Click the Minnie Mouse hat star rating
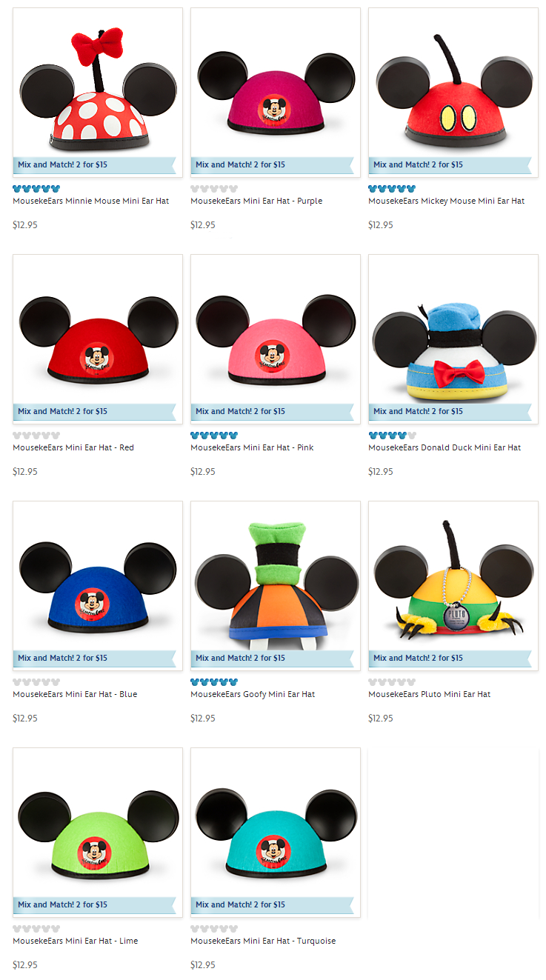The width and height of the screenshot is (546, 980). click(x=36, y=189)
